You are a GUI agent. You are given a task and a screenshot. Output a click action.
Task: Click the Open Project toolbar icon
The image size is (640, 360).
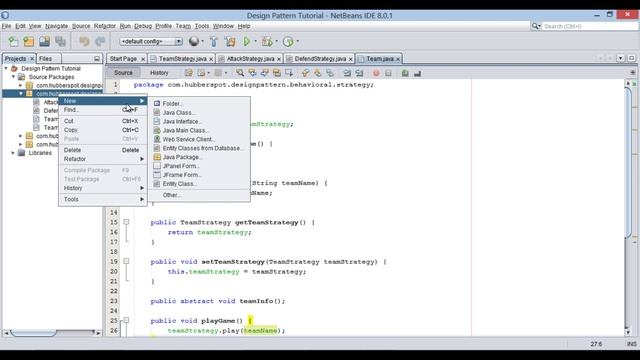tap(44, 41)
